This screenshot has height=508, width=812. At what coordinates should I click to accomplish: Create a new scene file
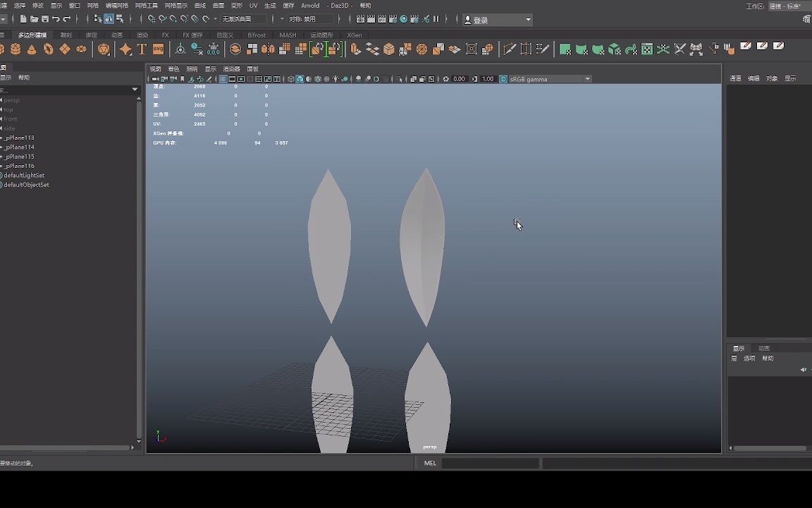[23, 19]
